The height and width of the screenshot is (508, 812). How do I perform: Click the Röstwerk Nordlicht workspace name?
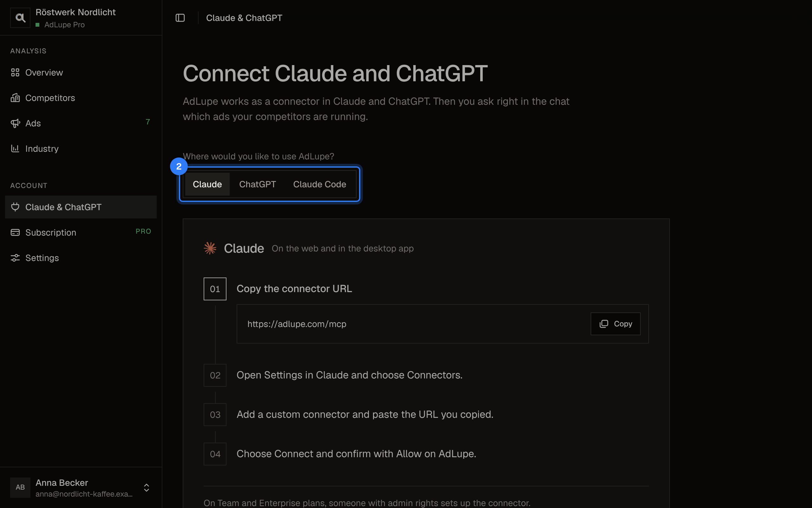(75, 12)
